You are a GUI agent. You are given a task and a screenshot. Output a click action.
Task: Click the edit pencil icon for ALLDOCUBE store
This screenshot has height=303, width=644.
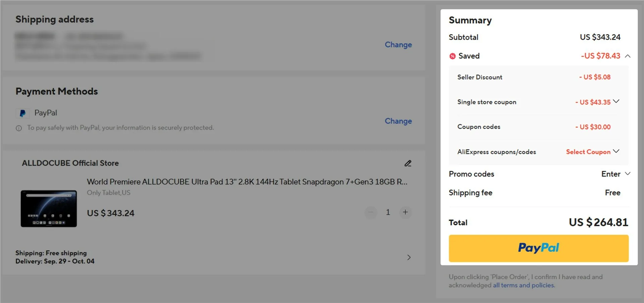tap(408, 163)
